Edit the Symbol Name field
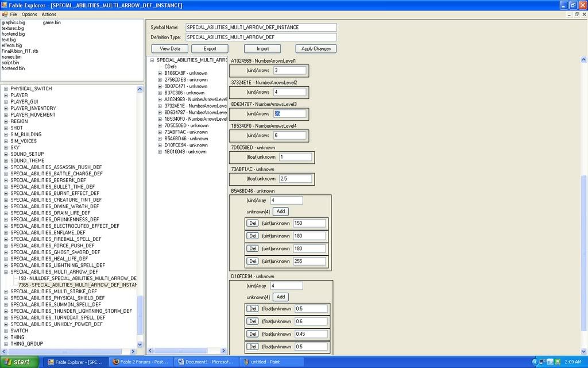Viewport: 588px width, 368px height. [261, 28]
